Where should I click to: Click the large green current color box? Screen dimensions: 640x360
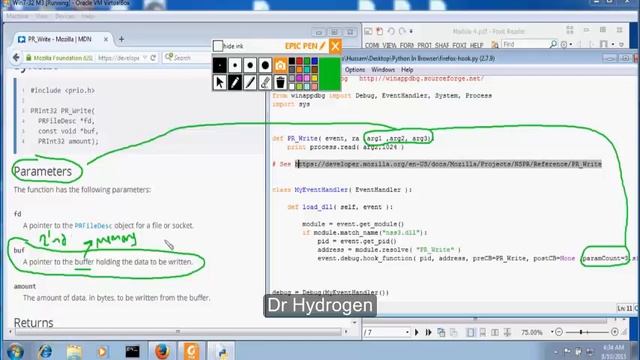[x=330, y=74]
